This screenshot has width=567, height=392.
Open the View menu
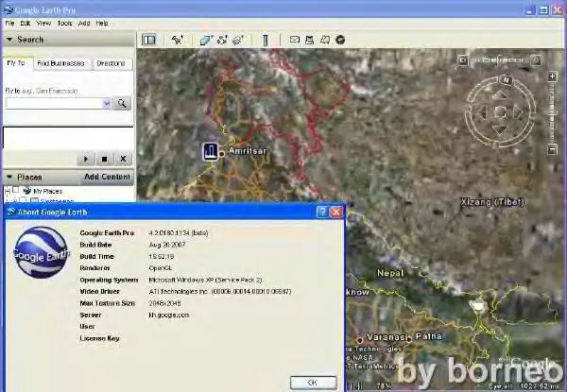(x=43, y=23)
